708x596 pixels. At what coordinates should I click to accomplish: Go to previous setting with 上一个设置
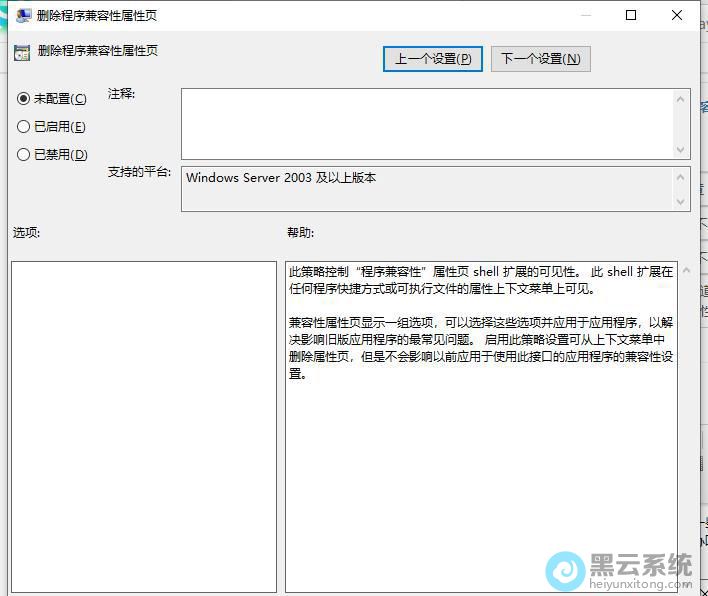tap(433, 59)
